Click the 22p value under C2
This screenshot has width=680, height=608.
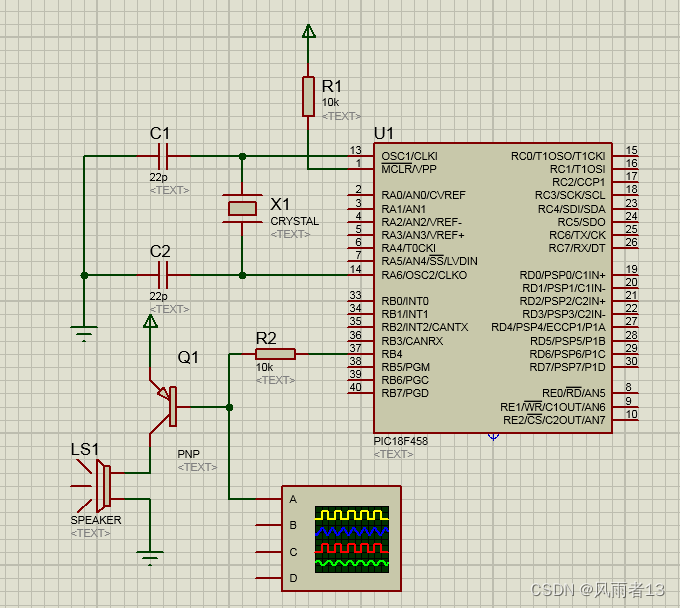coord(158,296)
